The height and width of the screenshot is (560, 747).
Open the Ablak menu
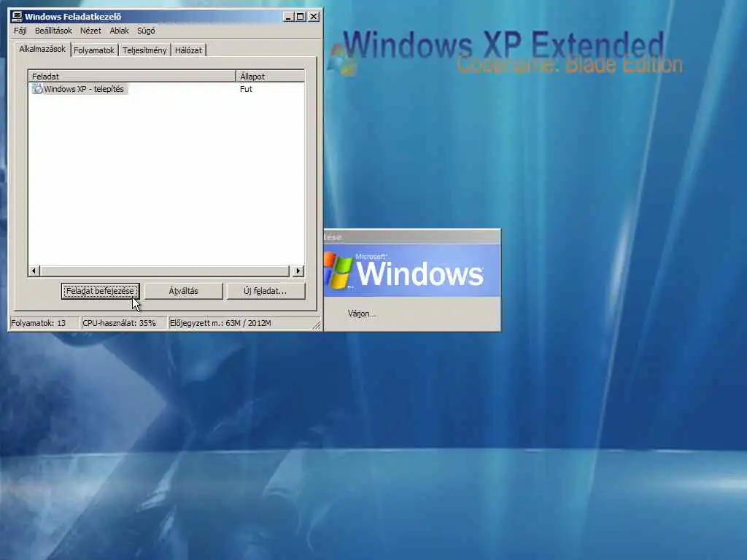pyautogui.click(x=119, y=31)
